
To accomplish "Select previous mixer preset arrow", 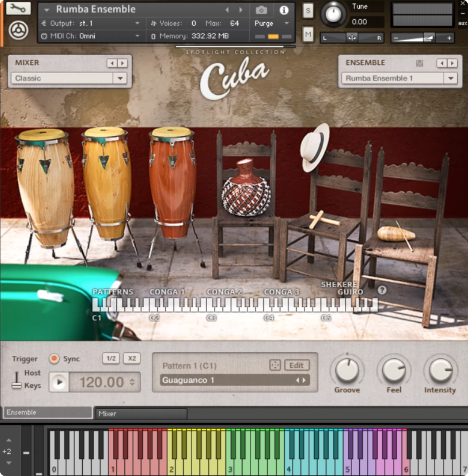I will 112,63.
